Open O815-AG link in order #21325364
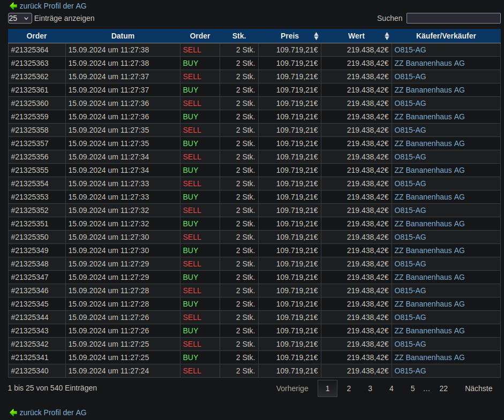This screenshot has height=420, width=504. tap(410, 50)
